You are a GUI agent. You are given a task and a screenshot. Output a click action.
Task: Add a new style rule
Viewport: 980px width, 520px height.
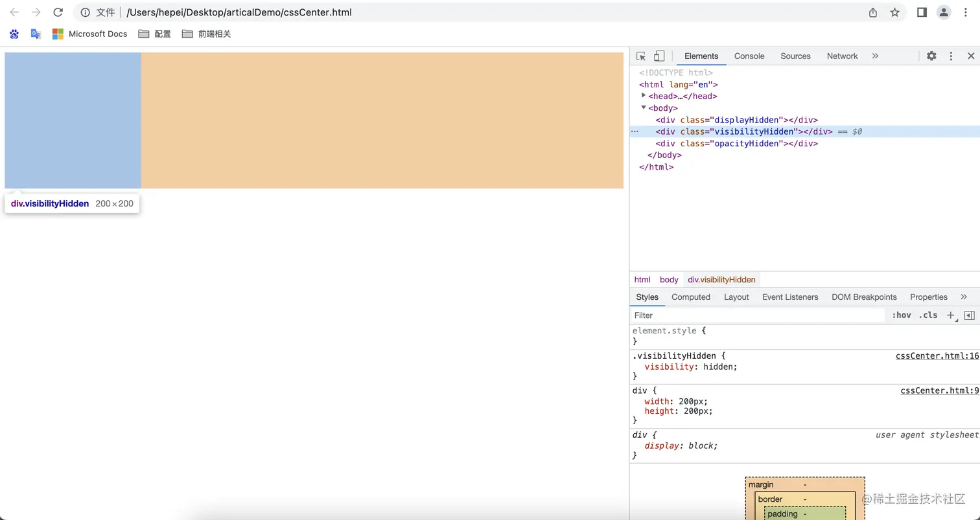[951, 315]
